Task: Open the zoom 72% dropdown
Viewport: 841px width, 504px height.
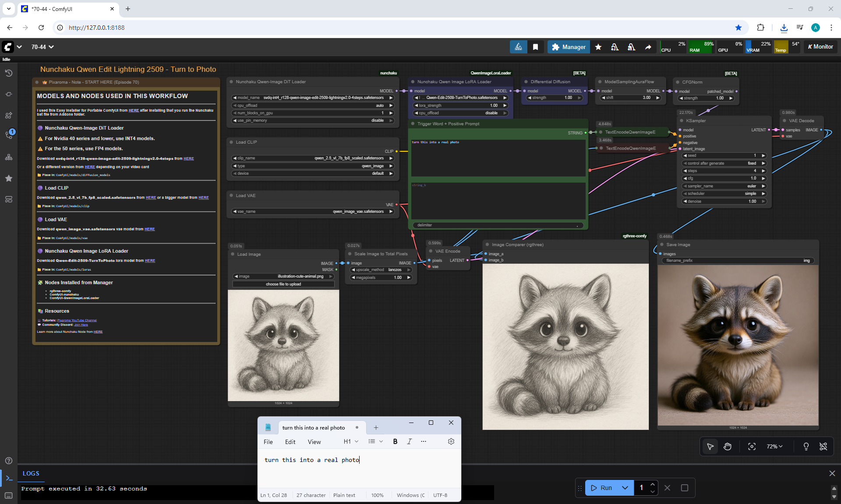Action: (774, 446)
